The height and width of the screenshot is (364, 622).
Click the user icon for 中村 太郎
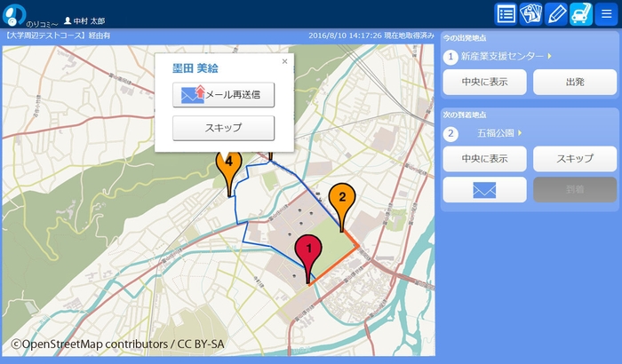(68, 20)
